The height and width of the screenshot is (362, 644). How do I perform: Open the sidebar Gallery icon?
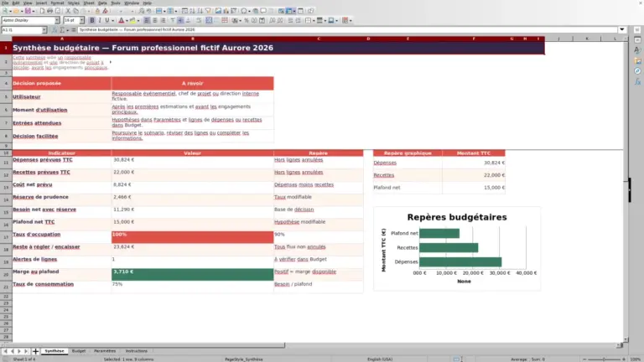637,60
